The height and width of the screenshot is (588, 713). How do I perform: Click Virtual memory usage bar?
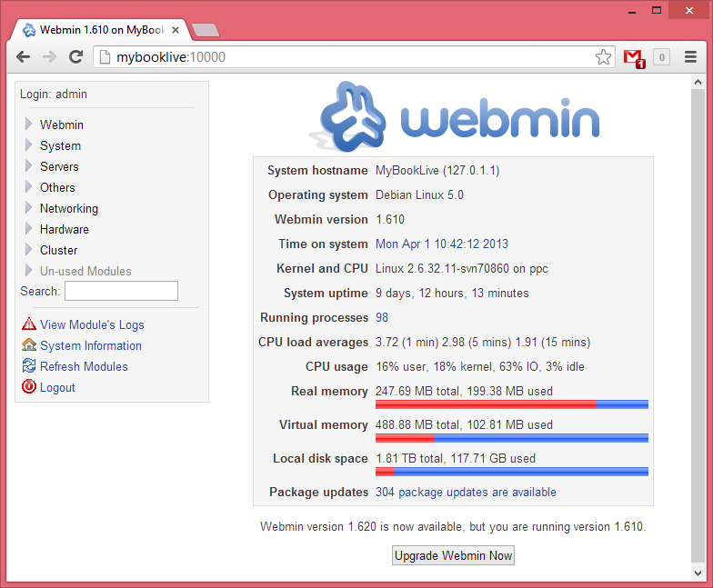coord(511,438)
